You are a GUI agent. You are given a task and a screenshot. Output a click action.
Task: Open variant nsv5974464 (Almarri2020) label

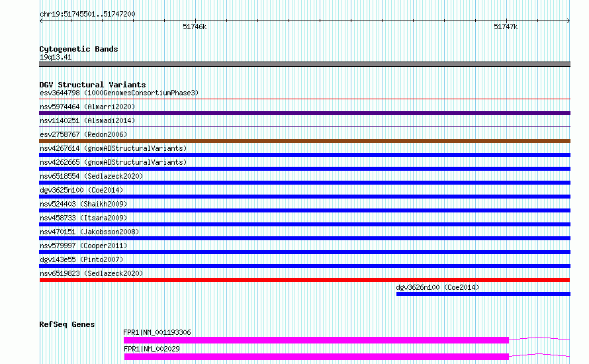point(87,107)
